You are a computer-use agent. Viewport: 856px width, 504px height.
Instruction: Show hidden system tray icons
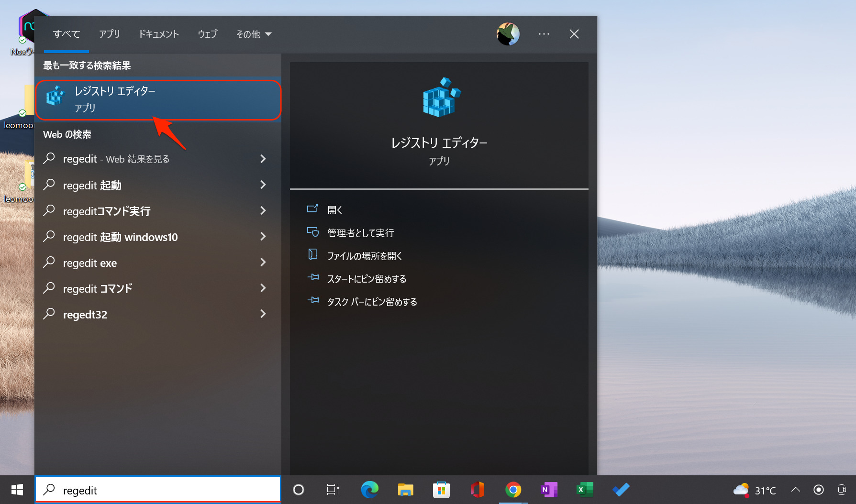click(795, 490)
